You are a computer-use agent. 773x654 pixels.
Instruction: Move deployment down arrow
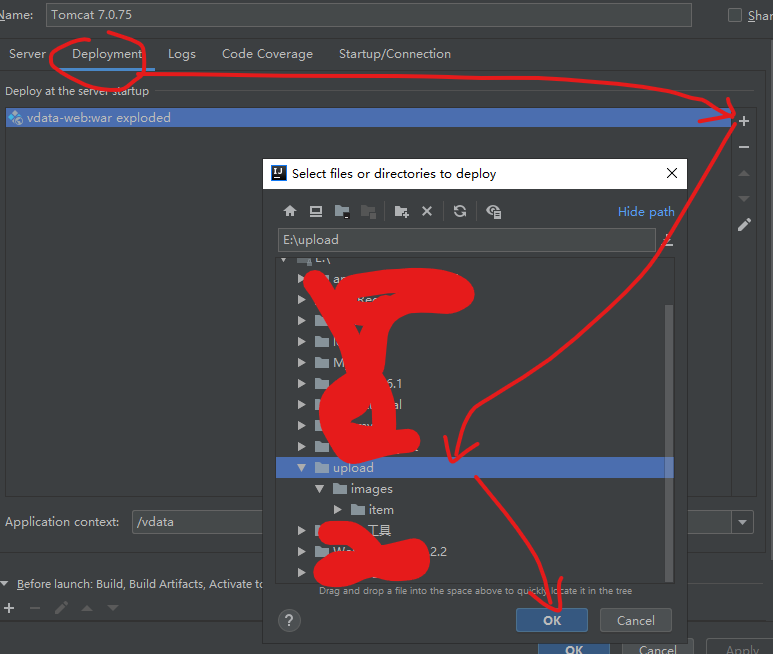coord(744,199)
